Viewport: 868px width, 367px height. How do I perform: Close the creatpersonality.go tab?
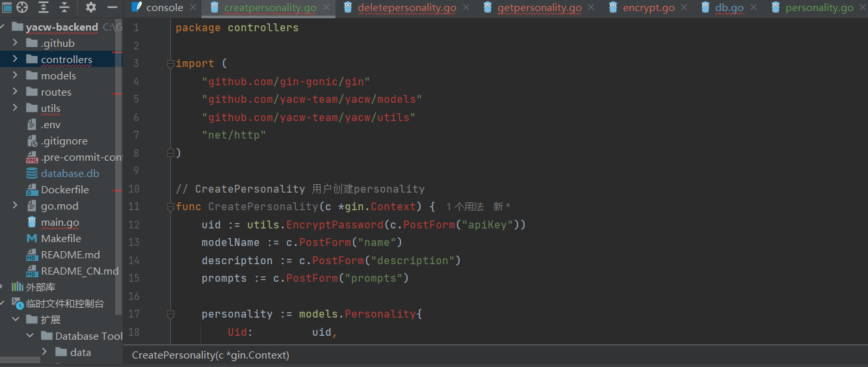pos(326,8)
